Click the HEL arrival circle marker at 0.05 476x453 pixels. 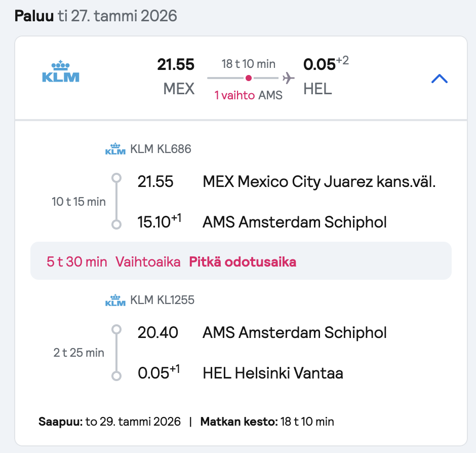pos(116,375)
